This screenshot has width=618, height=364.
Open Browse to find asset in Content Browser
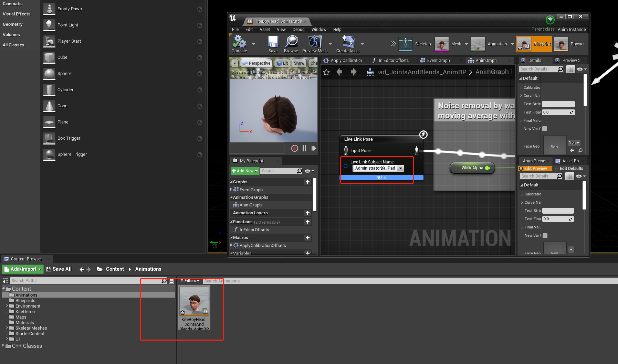(291, 44)
